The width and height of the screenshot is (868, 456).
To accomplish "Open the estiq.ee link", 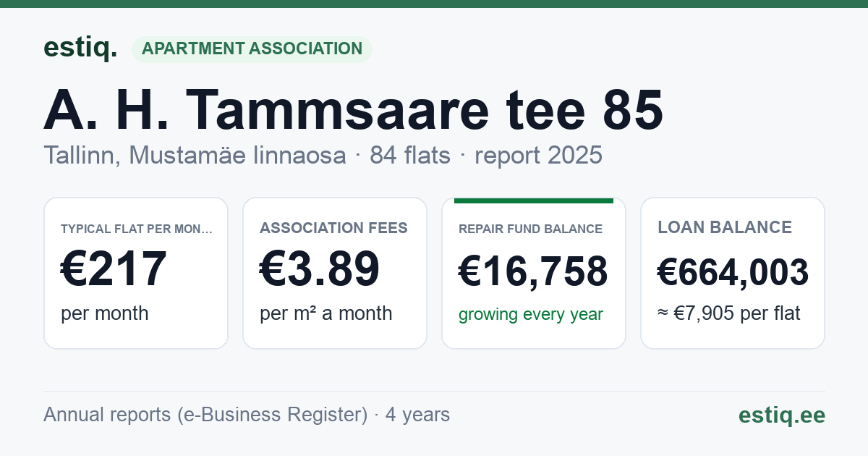I will 782,415.
